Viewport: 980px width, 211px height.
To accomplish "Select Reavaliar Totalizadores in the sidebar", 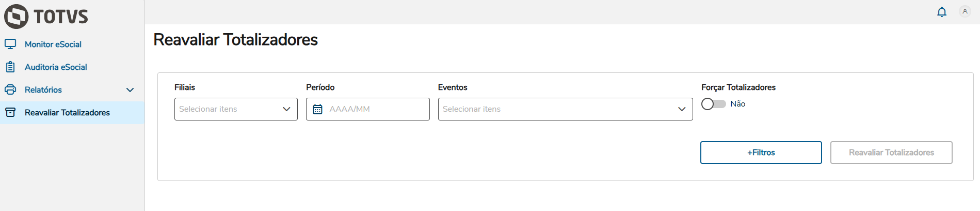I will [x=67, y=113].
